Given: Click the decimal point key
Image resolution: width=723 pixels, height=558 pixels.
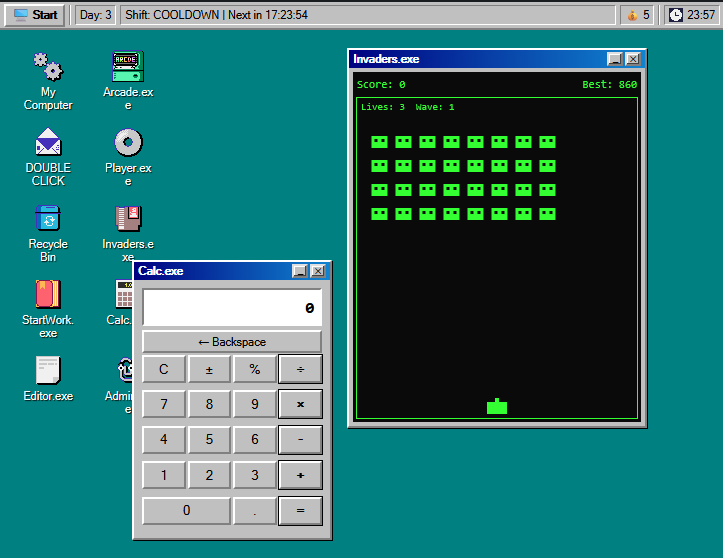Looking at the screenshot, I should [x=255, y=511].
